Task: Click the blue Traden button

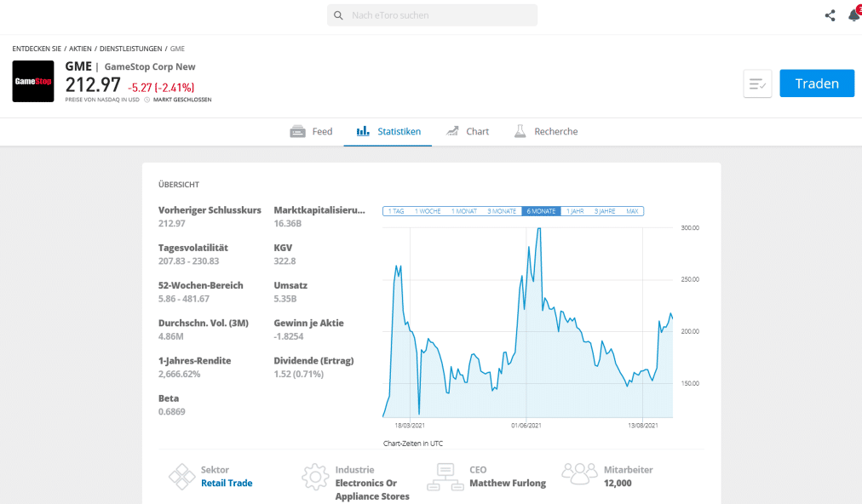Action: (x=817, y=83)
